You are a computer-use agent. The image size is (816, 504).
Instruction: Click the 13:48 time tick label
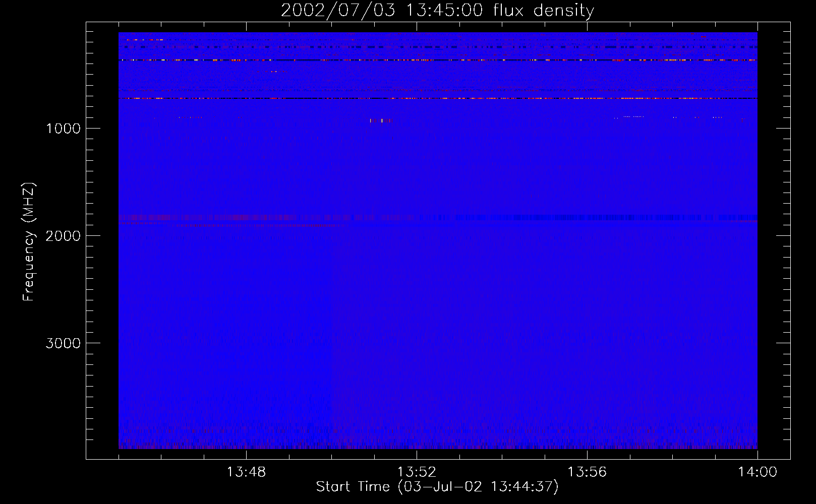(x=246, y=472)
